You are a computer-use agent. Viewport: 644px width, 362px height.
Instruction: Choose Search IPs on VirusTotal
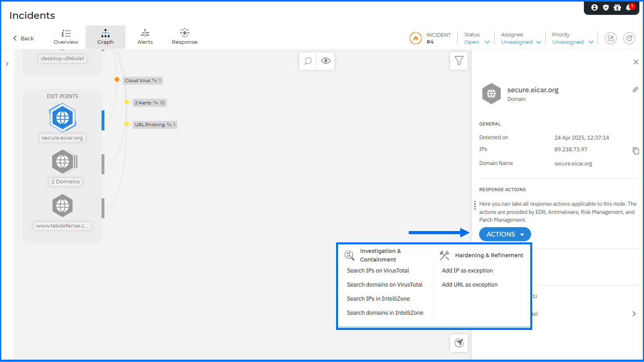[x=378, y=271]
